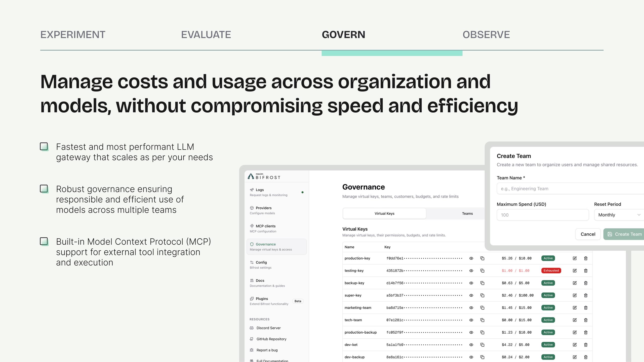Open Discord Server resource link
Screen dimensions: 644x362
[x=268, y=328]
